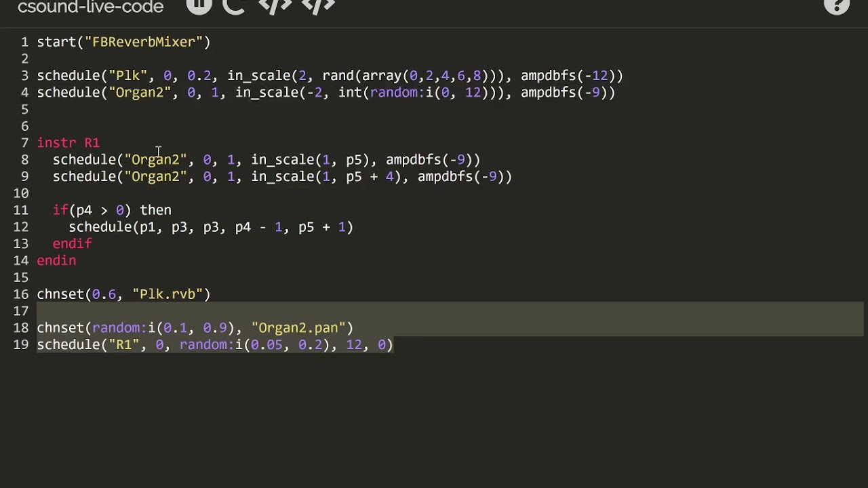Click line number 7 in gutter
The height and width of the screenshot is (488, 868).
[x=24, y=143]
